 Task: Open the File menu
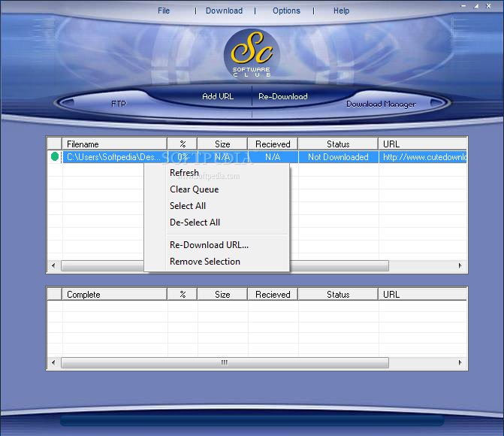pos(164,11)
